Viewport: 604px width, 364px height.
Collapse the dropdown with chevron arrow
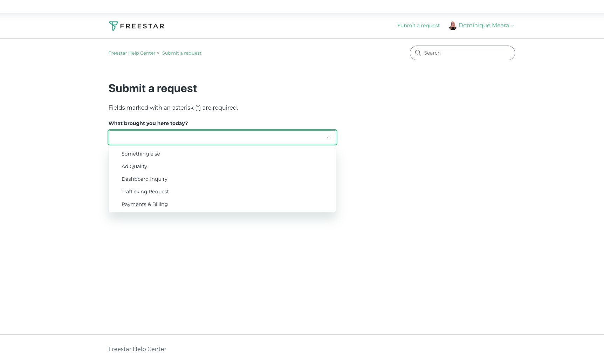(329, 137)
